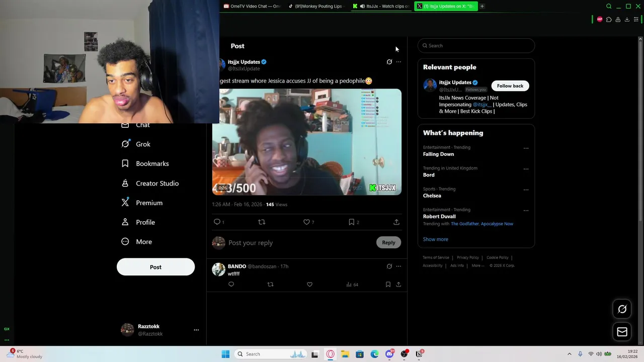
Task: View analytics of BANDO's reply
Action: (352, 285)
